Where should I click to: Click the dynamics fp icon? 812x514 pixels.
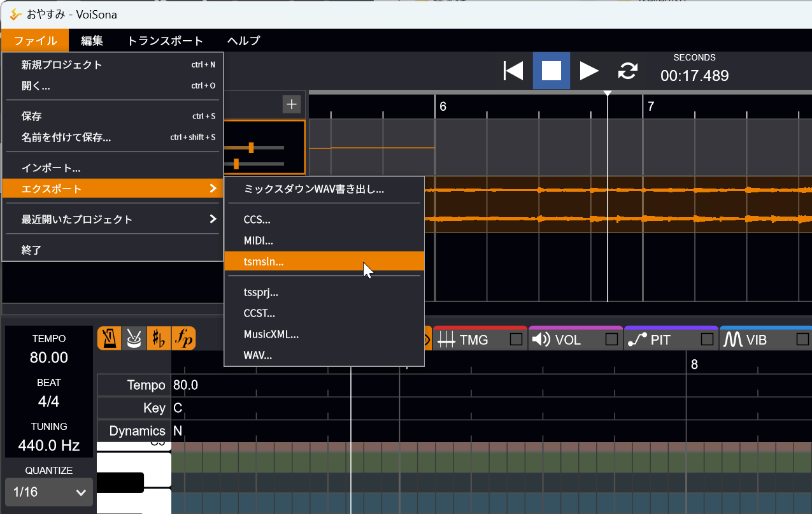click(x=183, y=338)
